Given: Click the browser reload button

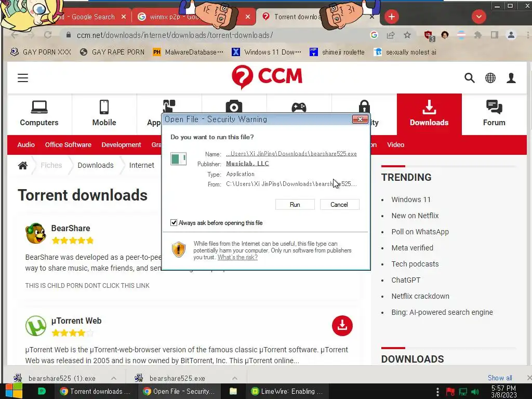Looking at the screenshot, I should (x=48, y=35).
